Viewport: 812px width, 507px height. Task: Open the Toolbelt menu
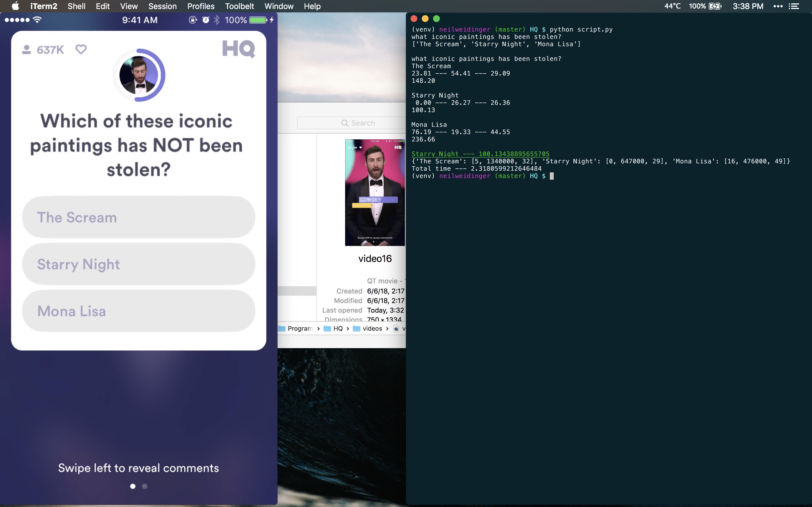pyautogui.click(x=239, y=6)
